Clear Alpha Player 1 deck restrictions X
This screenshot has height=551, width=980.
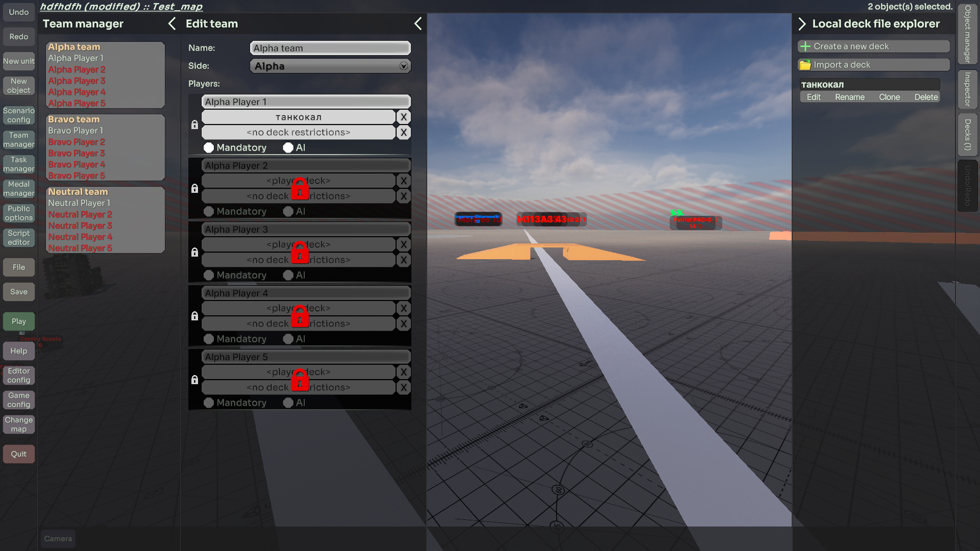point(403,132)
